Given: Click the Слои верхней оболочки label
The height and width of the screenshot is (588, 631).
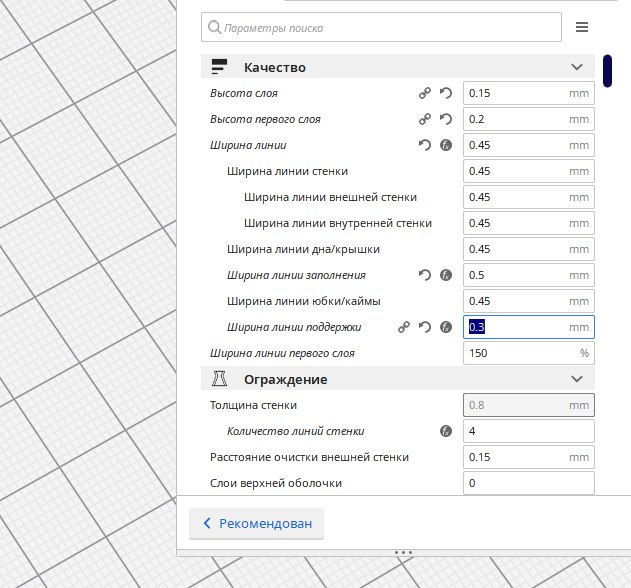Looking at the screenshot, I should tap(276, 483).
